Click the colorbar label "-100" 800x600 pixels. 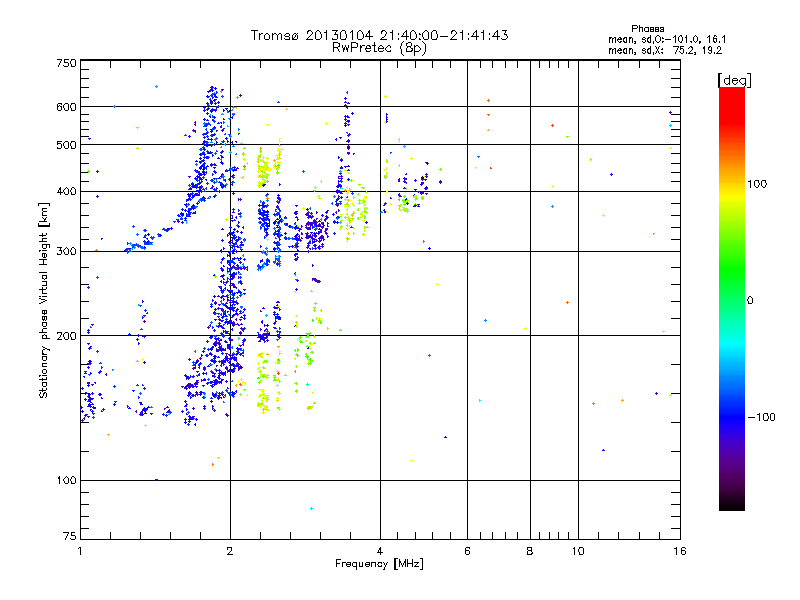(x=762, y=417)
